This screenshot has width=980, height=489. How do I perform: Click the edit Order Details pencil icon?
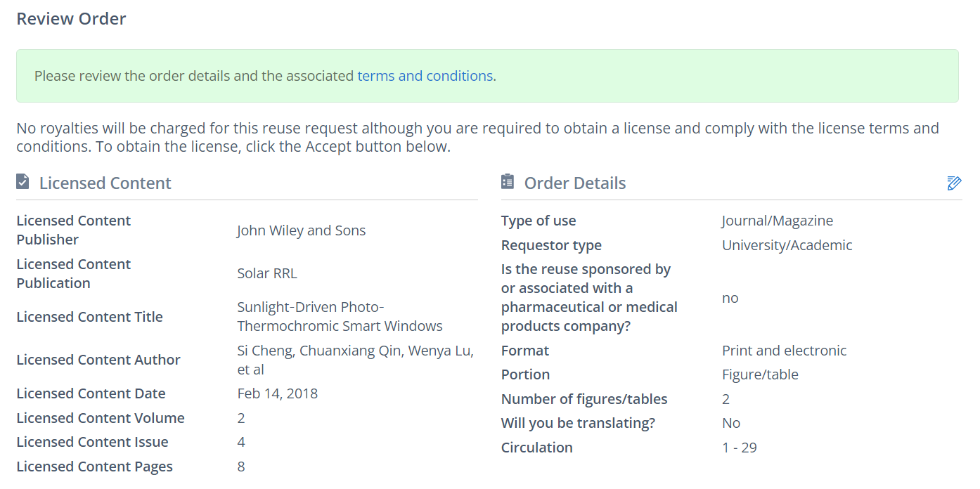(953, 183)
